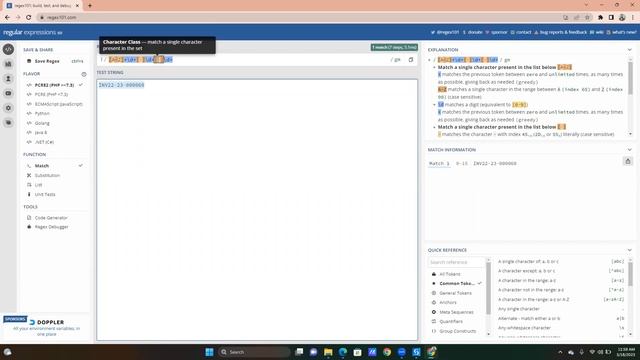Open the contact link in header
Screen dimensions: 640x360
[x=521, y=32]
